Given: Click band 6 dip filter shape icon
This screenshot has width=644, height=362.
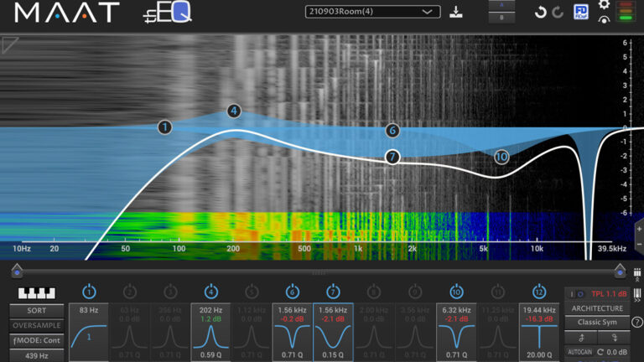Looking at the screenshot, I should 292,337.
